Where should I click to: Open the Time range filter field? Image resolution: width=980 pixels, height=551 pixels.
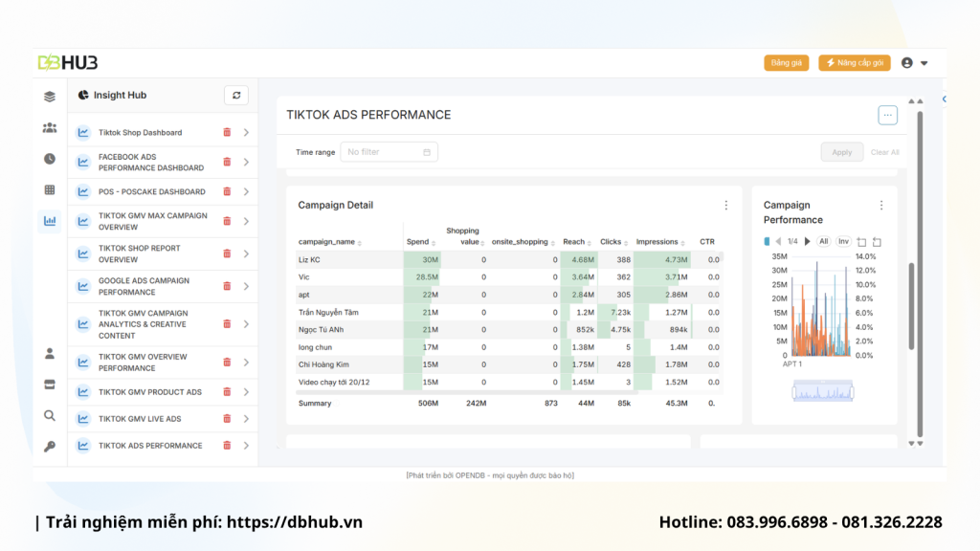coord(389,152)
